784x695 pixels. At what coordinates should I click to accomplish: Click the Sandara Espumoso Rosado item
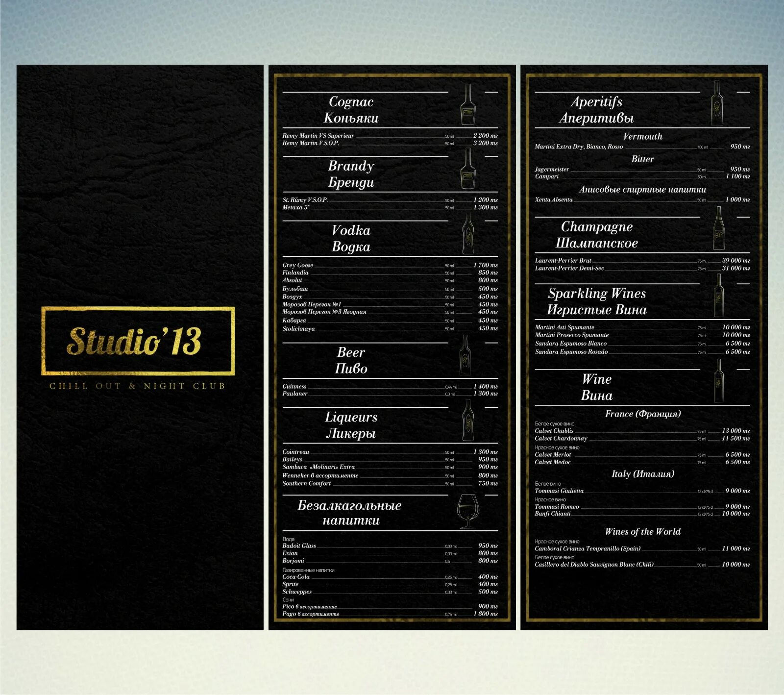[x=642, y=352]
